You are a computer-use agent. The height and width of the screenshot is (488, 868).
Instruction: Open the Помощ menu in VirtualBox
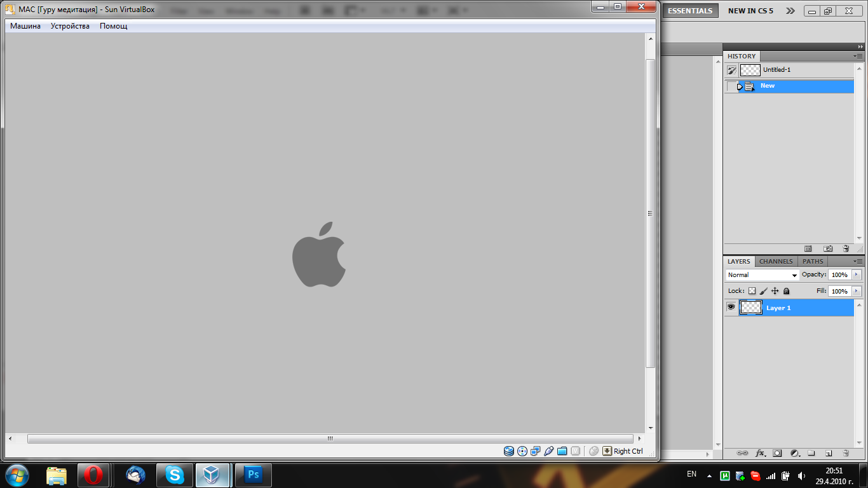114,26
